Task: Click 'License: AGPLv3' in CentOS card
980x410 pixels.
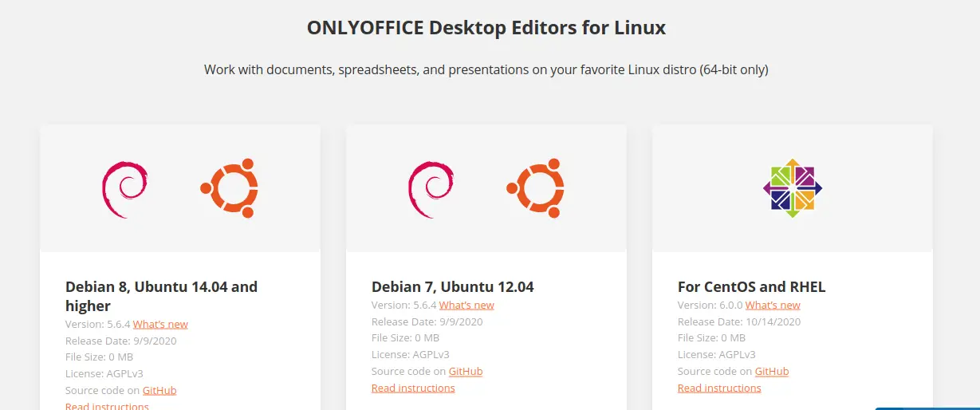Action: (717, 355)
